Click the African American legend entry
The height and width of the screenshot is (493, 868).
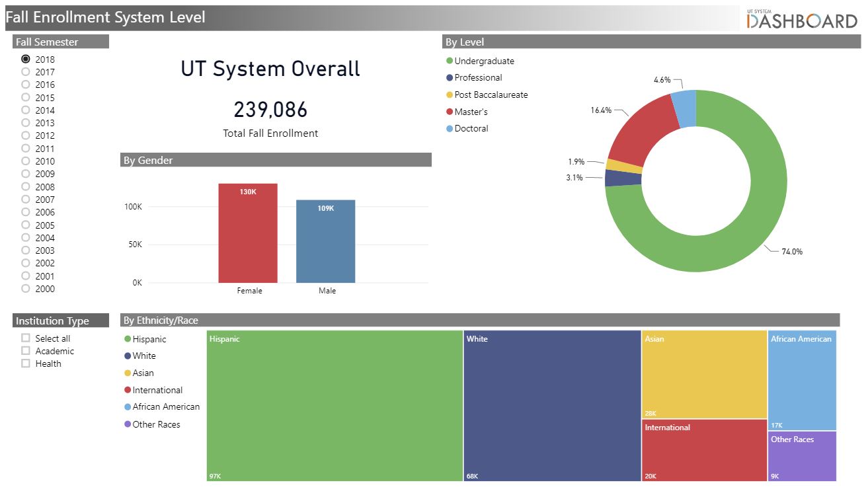click(x=162, y=406)
